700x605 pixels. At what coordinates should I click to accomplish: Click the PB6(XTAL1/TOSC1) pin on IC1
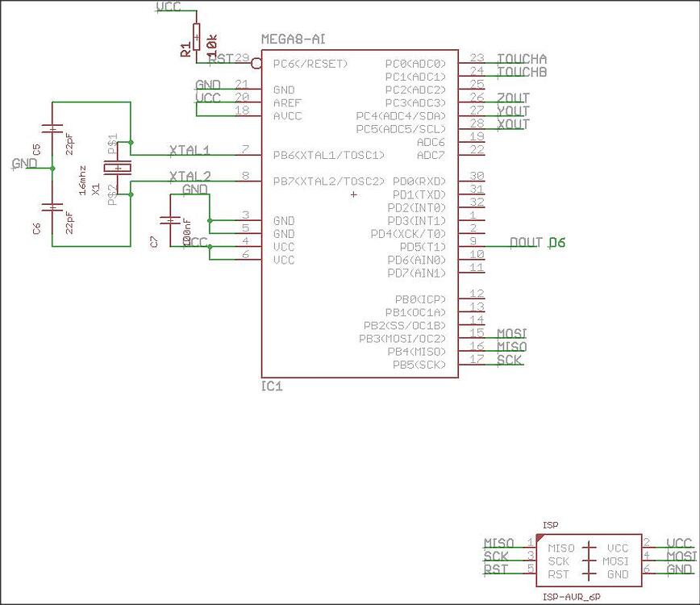[331, 153]
